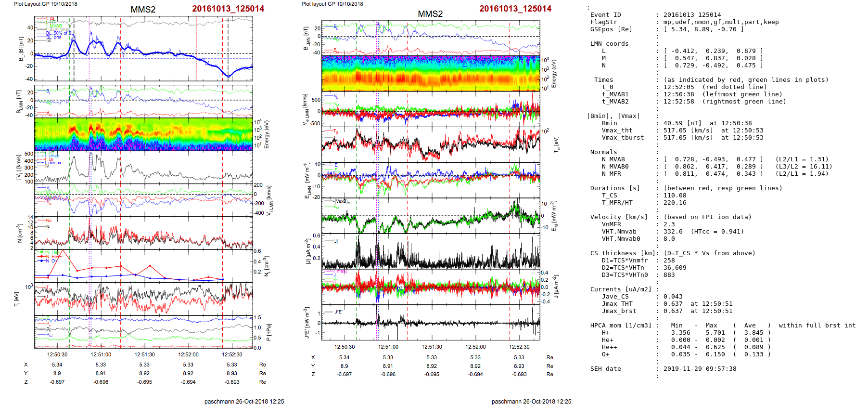Image resolution: width=868 pixels, height=405 pixels.
Task: Click the timestamp "2019-11-29 09:57:38"
Action: pyautogui.click(x=700, y=369)
